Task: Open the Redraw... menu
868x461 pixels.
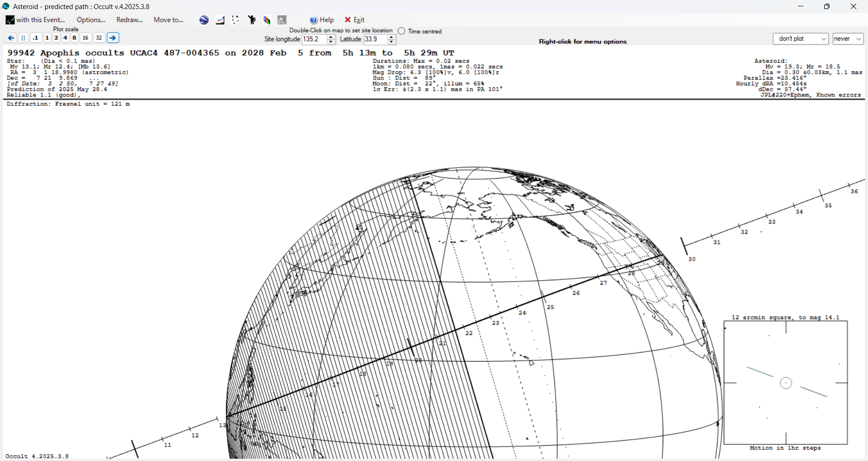Action: point(129,20)
